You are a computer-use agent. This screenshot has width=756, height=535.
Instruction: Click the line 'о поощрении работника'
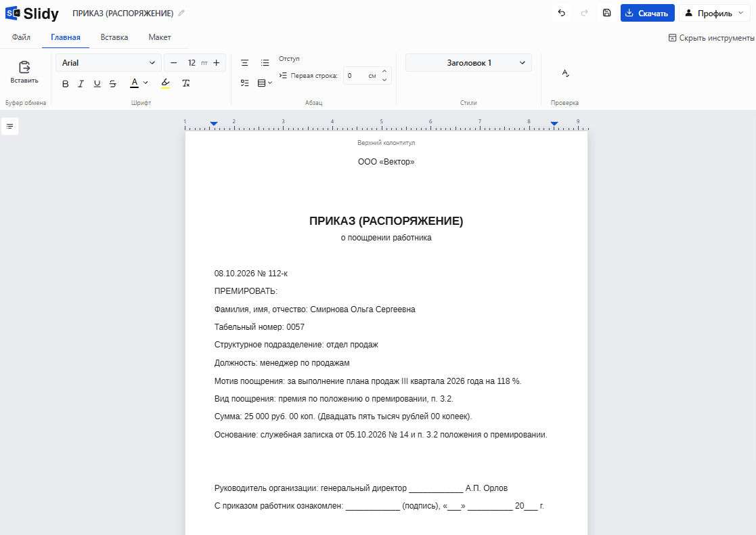click(x=386, y=237)
